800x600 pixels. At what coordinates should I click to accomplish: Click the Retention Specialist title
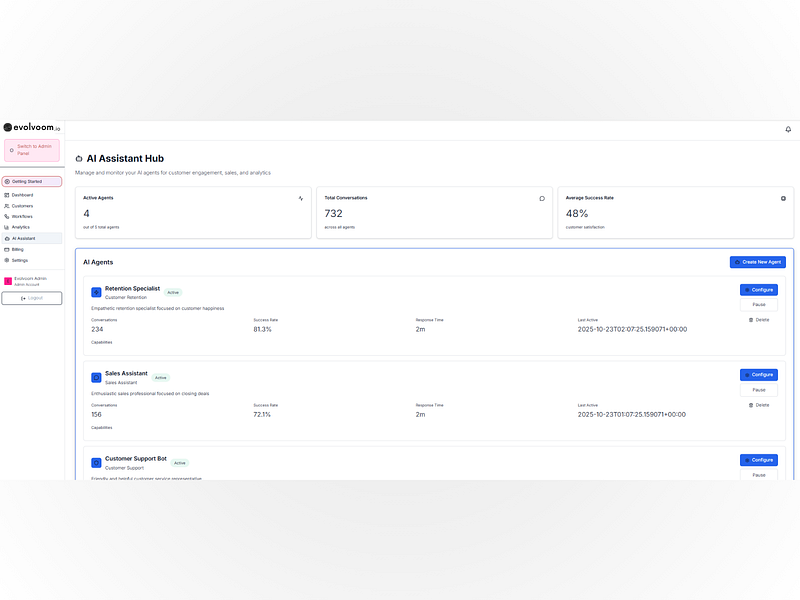tap(133, 289)
